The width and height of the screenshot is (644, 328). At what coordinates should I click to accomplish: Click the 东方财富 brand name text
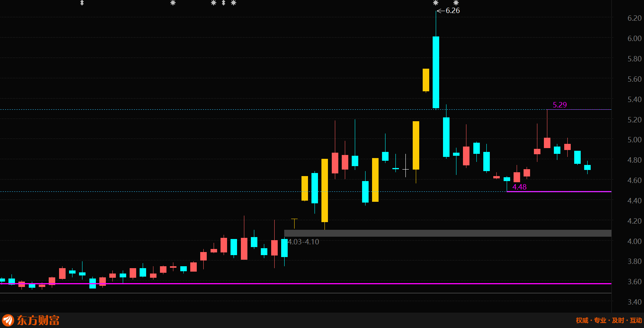tap(38, 320)
